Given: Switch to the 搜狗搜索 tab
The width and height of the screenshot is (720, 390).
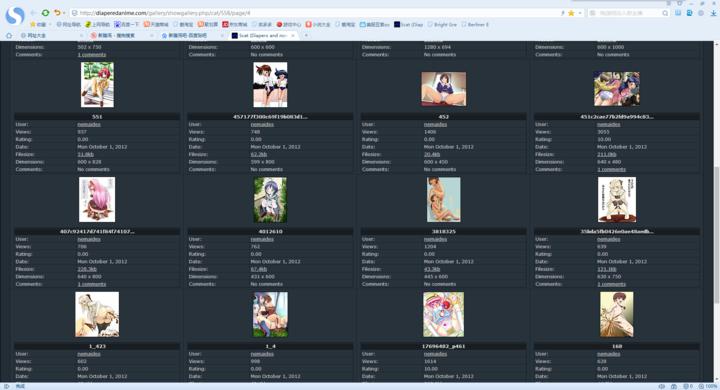Looking at the screenshot, I should (120, 35).
